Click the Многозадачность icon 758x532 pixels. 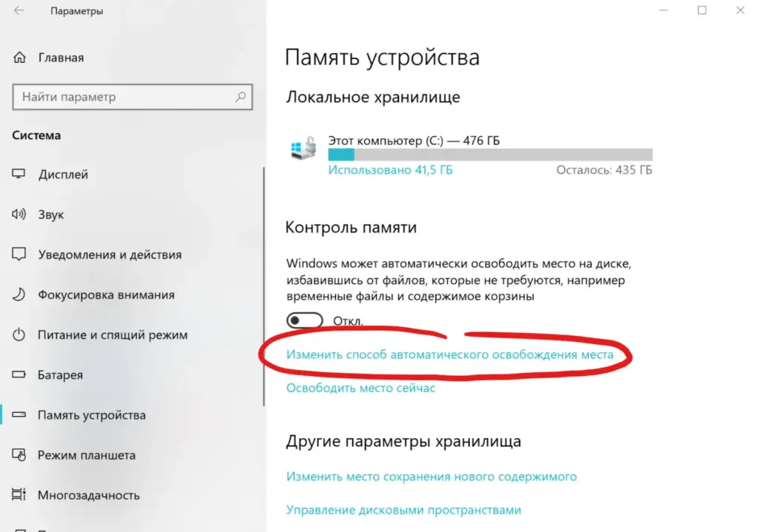point(19,495)
